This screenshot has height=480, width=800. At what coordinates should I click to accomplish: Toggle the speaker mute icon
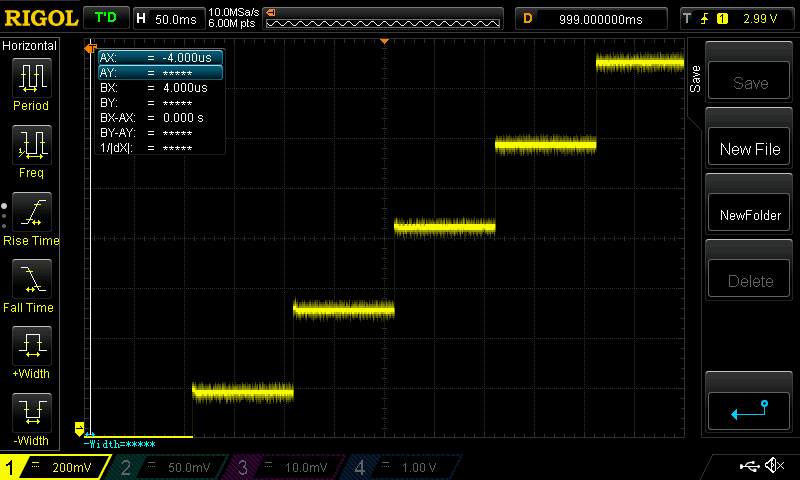773,466
